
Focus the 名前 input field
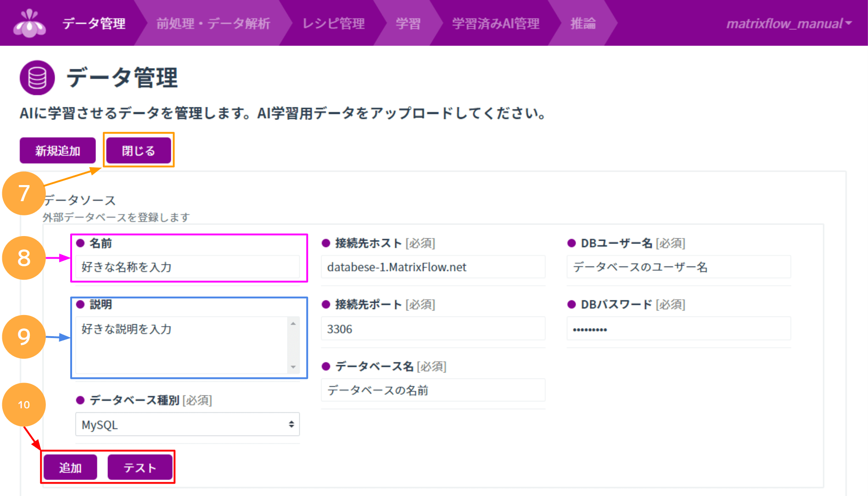188,267
